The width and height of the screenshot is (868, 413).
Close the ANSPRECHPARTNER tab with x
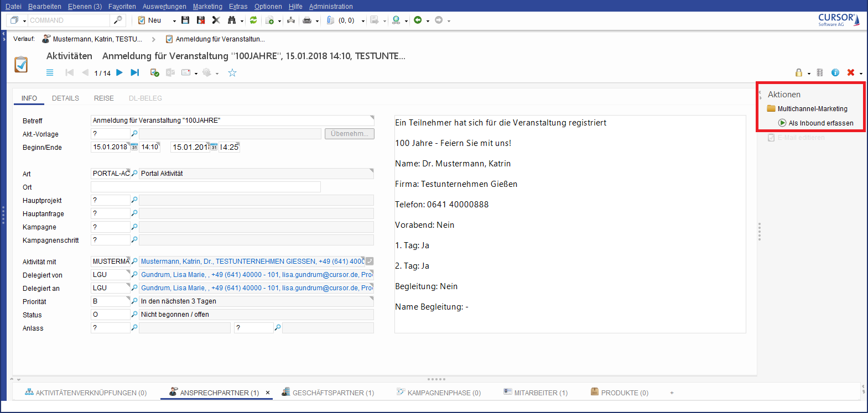(x=268, y=393)
